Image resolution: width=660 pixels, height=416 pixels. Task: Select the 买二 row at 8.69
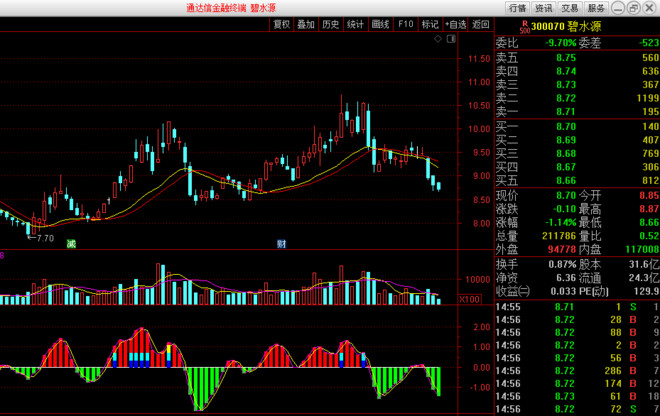coord(578,140)
